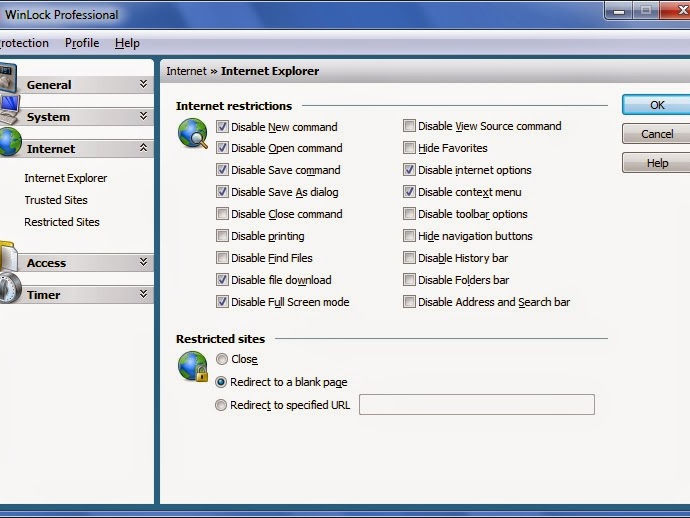
Task: Check Disable Folders bar
Action: (409, 280)
